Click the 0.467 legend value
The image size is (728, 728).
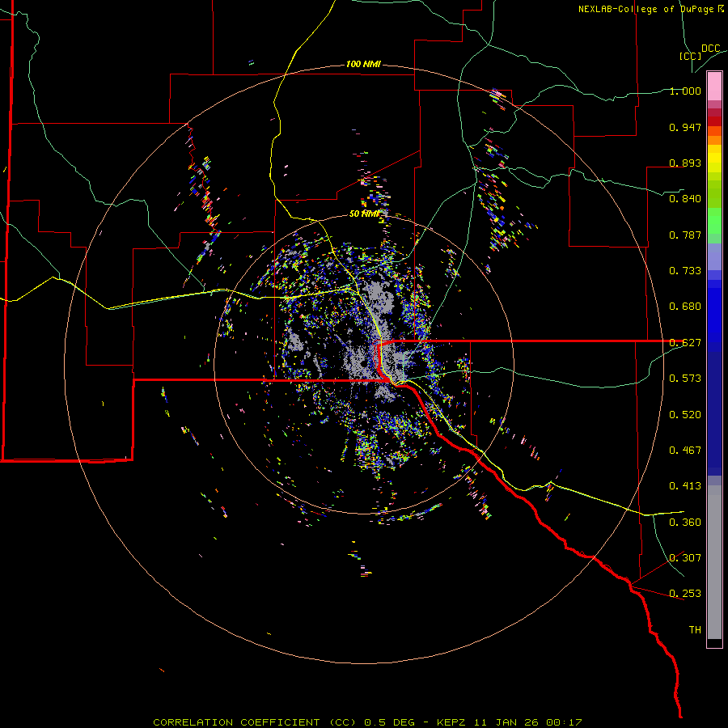click(x=685, y=451)
